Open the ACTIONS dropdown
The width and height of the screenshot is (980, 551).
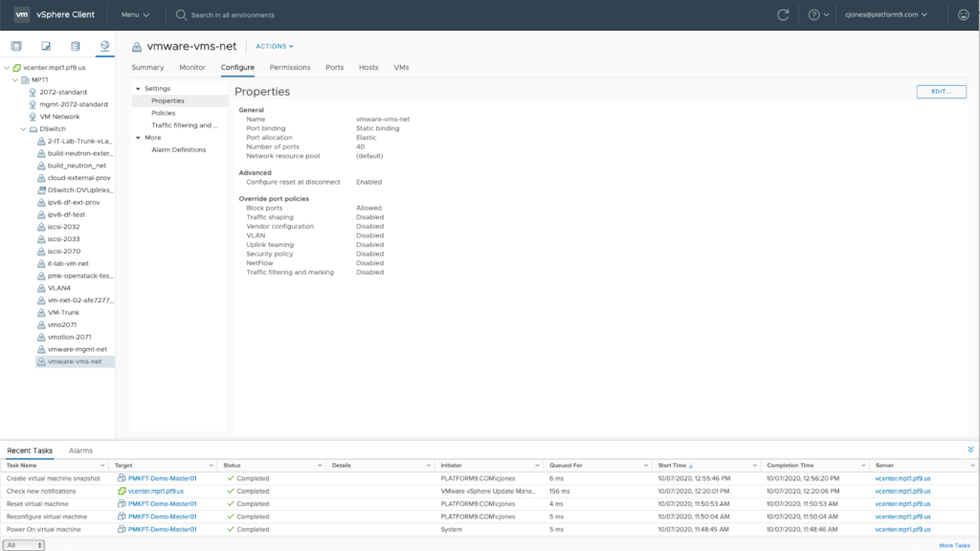click(275, 46)
